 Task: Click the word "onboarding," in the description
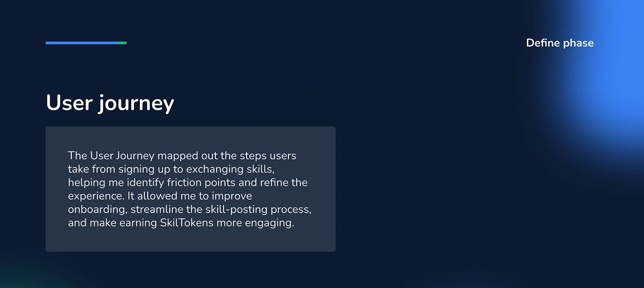97,210
